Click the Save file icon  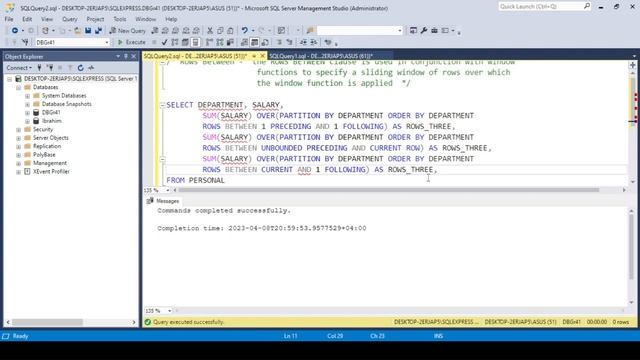coord(88,31)
